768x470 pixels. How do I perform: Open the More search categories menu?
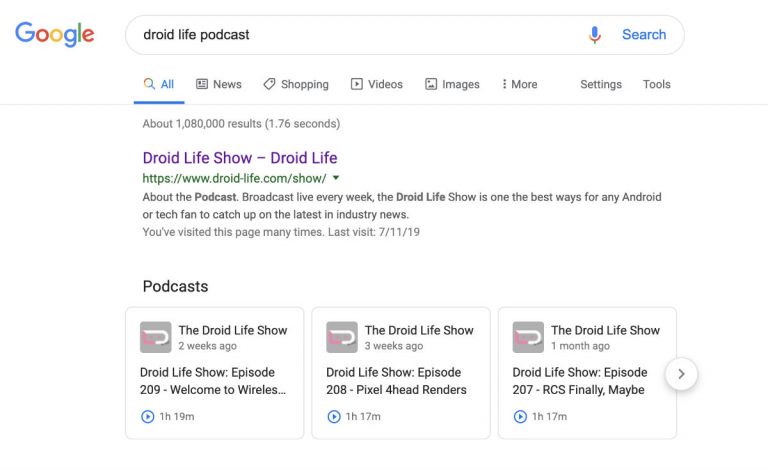point(519,85)
